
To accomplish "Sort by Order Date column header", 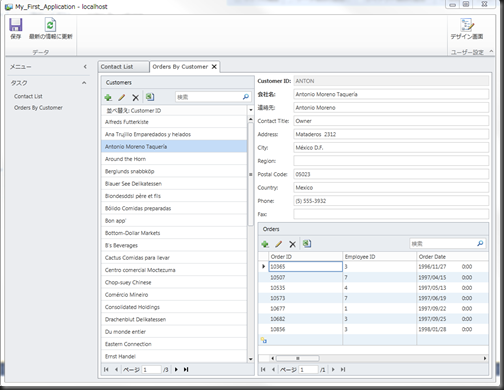I will [453, 257].
